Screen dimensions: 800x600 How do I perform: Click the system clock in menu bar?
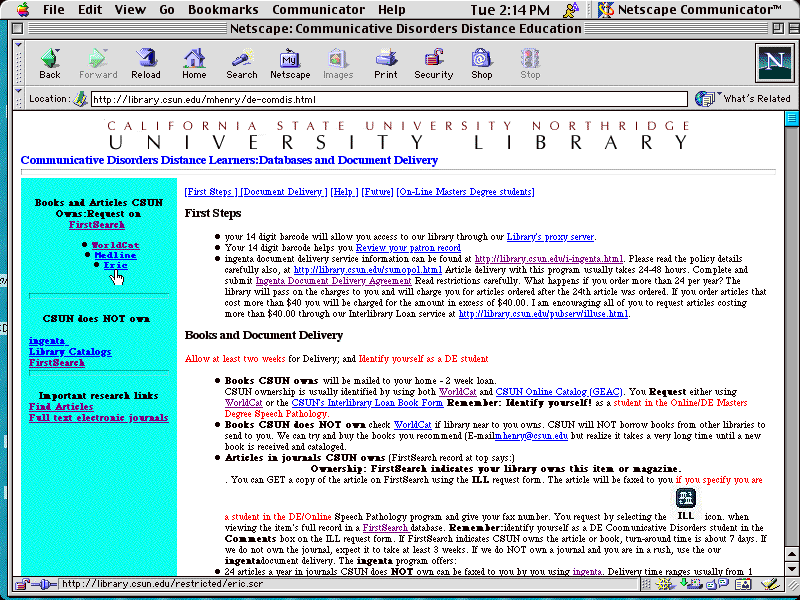(510, 9)
